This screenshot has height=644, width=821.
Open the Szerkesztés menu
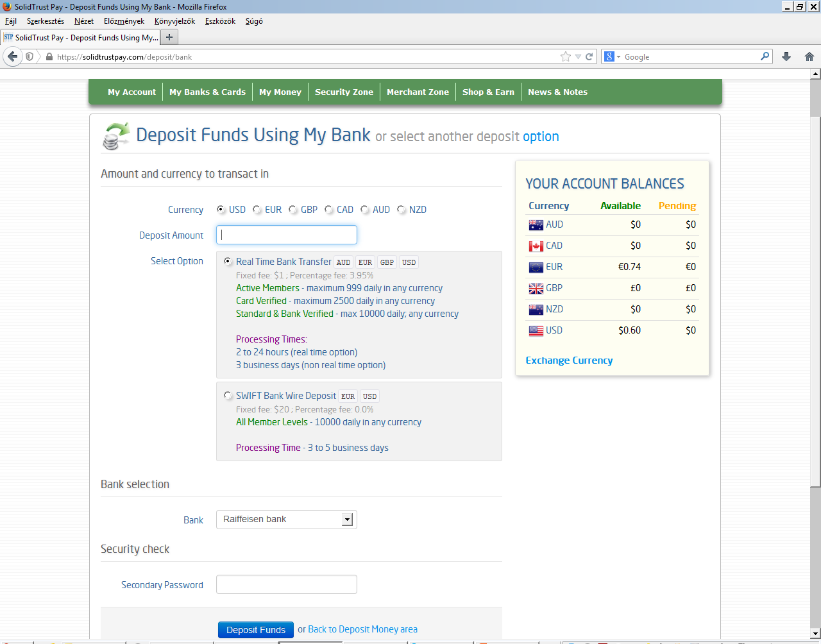pyautogui.click(x=46, y=21)
